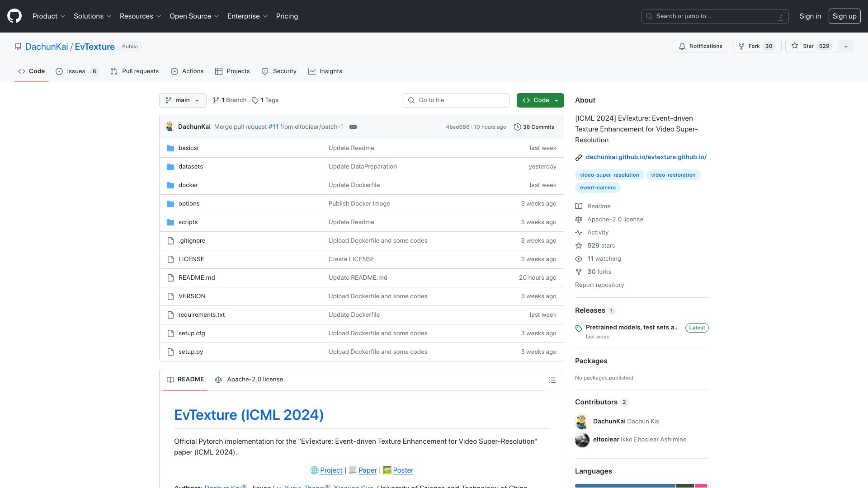Click the Notifications bell button

coord(700,46)
